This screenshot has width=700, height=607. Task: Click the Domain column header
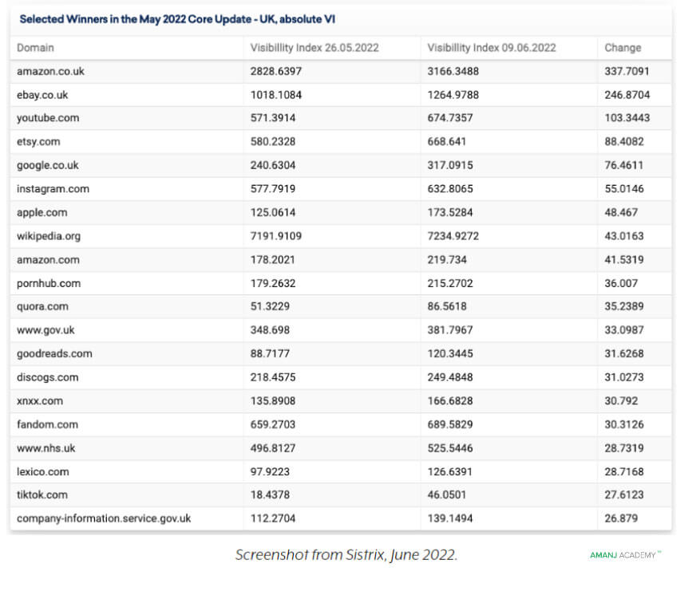(x=35, y=48)
